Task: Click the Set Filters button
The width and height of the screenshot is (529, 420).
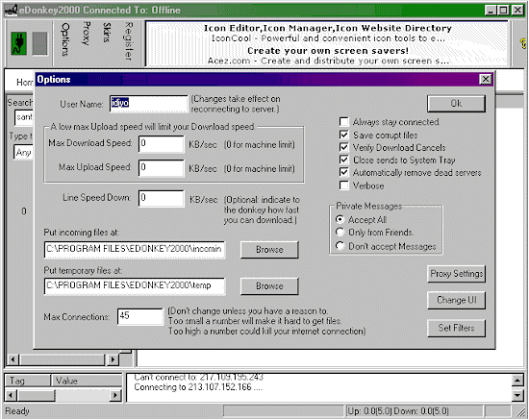Action: point(456,328)
